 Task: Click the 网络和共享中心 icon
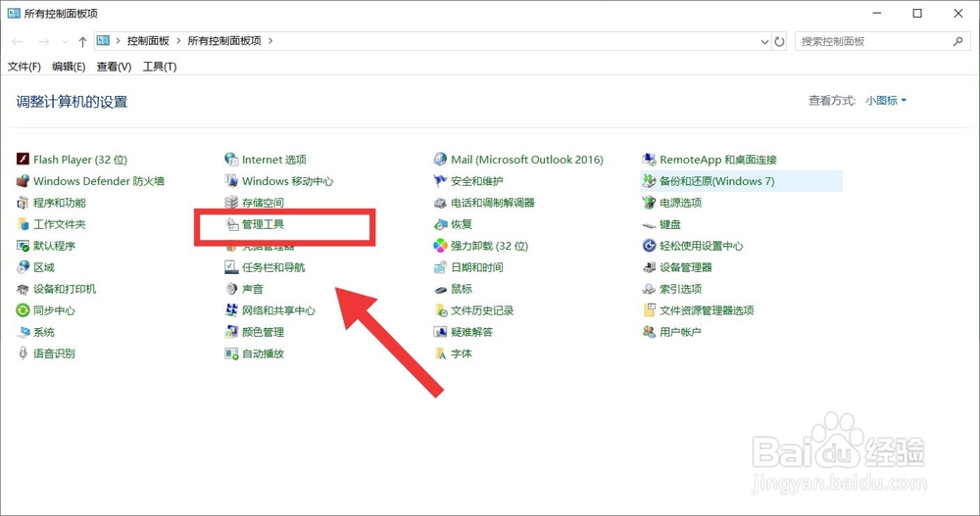(232, 310)
